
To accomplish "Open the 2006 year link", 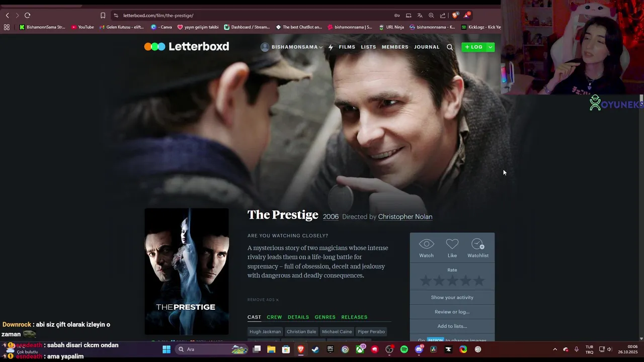I will click(x=331, y=217).
